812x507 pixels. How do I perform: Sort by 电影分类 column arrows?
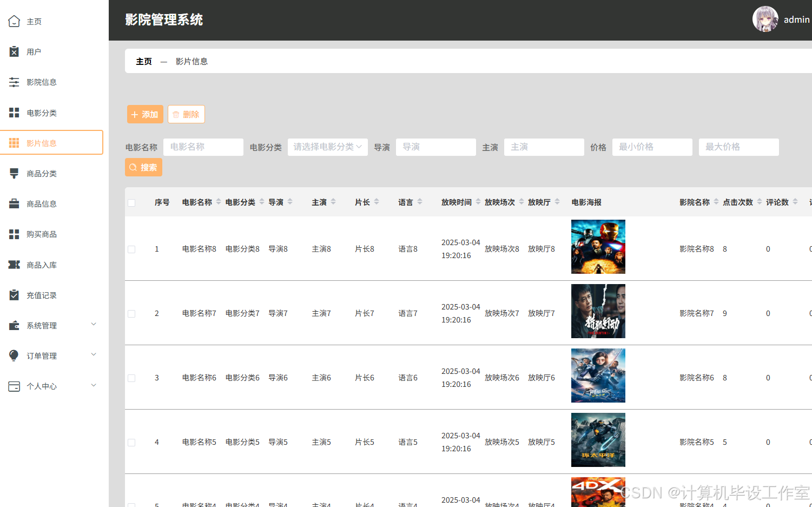262,202
